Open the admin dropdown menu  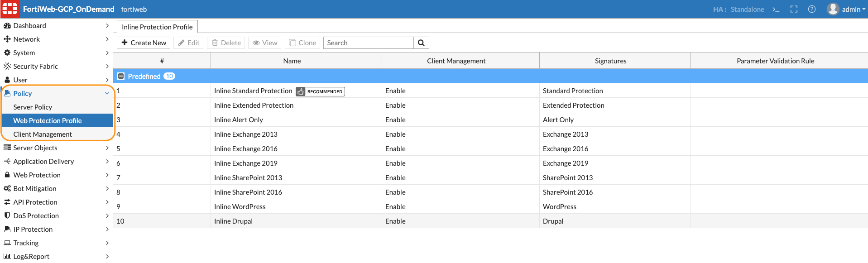pyautogui.click(x=854, y=9)
